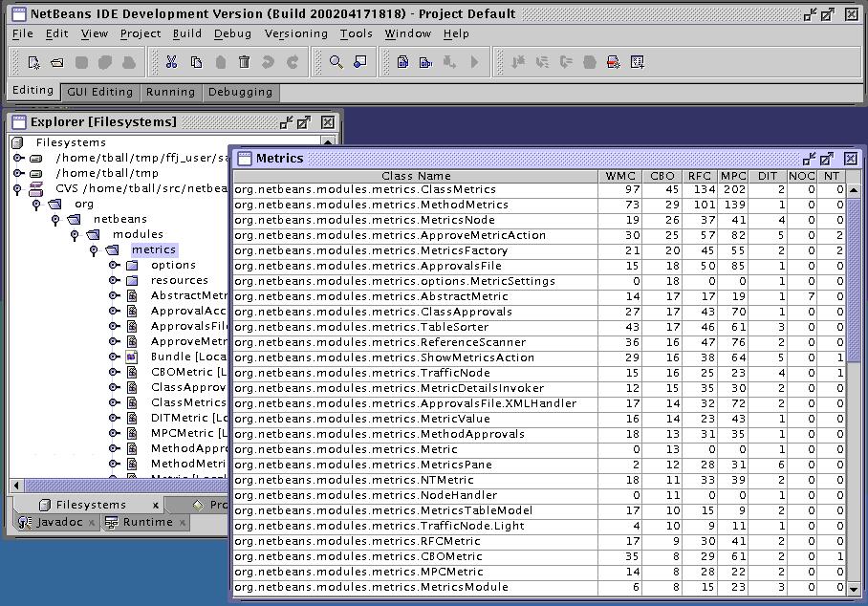Select the org.netbeans.modules.metrics.MetricsPane row

click(x=540, y=465)
